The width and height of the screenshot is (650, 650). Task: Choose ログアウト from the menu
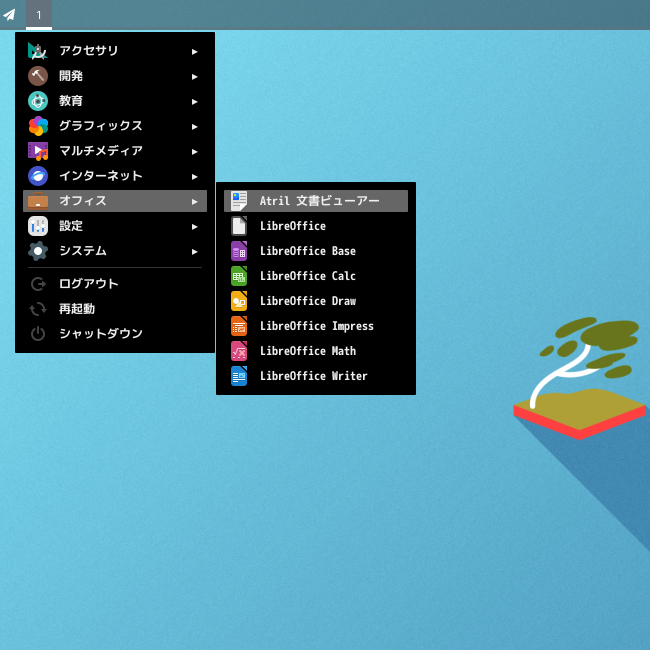tap(115, 284)
